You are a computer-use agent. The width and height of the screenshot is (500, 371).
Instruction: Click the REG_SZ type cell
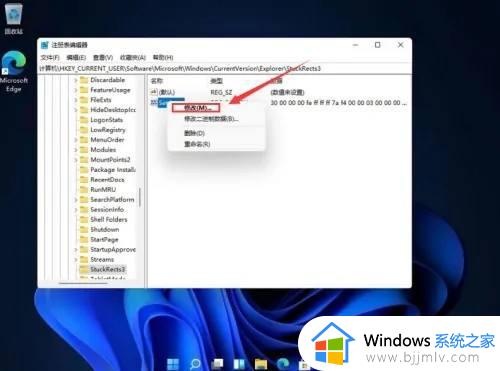point(221,92)
